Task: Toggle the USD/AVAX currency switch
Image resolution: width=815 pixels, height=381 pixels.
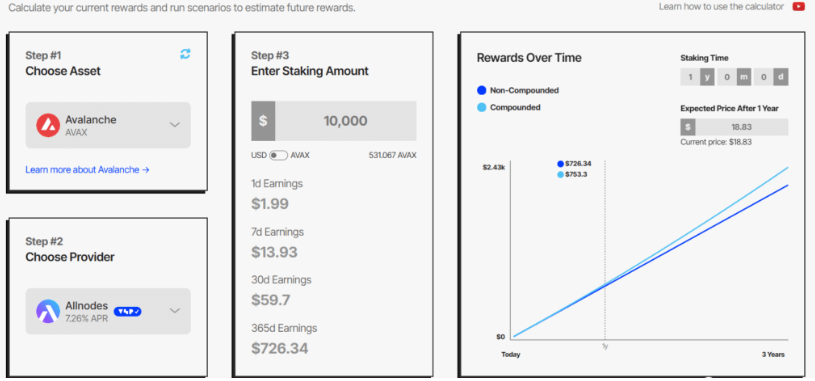Action: point(279,155)
